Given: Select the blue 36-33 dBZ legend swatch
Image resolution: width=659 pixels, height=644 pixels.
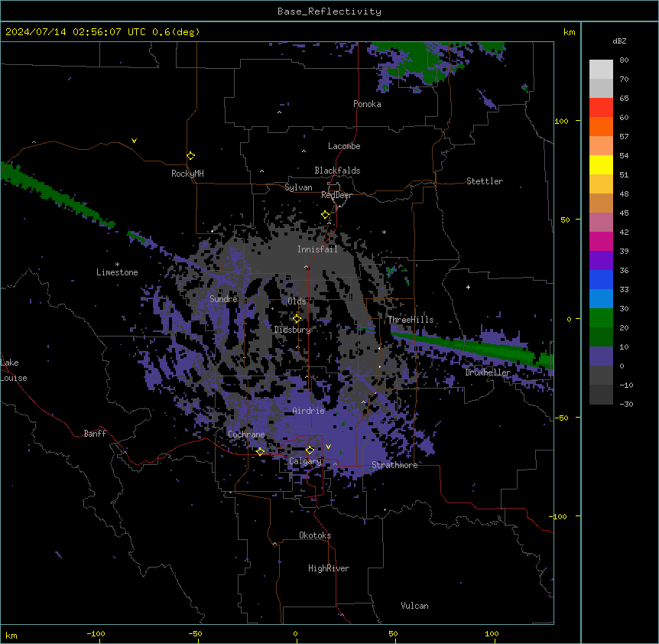Looking at the screenshot, I should pyautogui.click(x=601, y=279).
